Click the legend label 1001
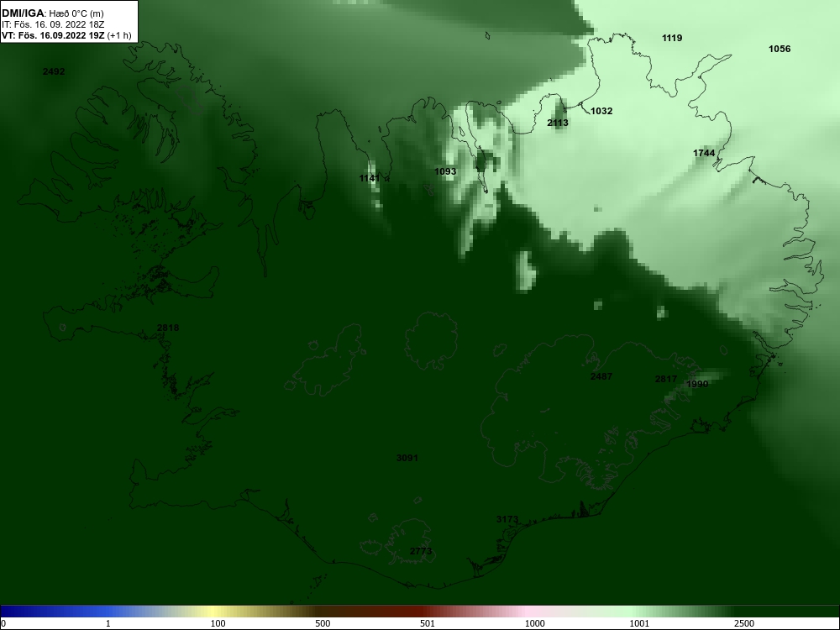The width and height of the screenshot is (840, 630). [639, 623]
